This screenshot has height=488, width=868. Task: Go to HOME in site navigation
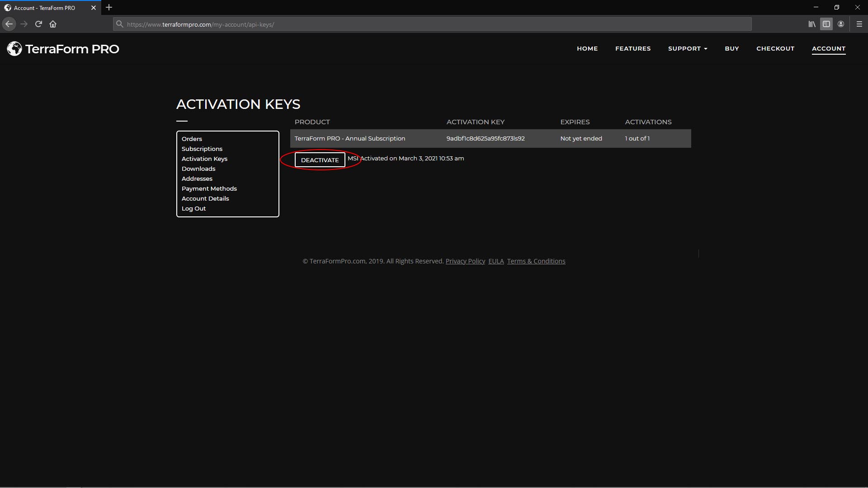[x=587, y=48]
